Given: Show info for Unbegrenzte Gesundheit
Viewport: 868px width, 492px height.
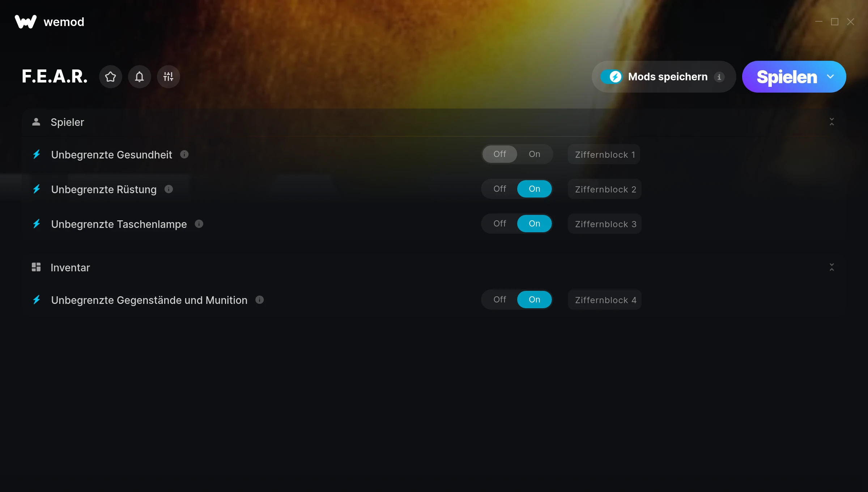Looking at the screenshot, I should pyautogui.click(x=184, y=154).
